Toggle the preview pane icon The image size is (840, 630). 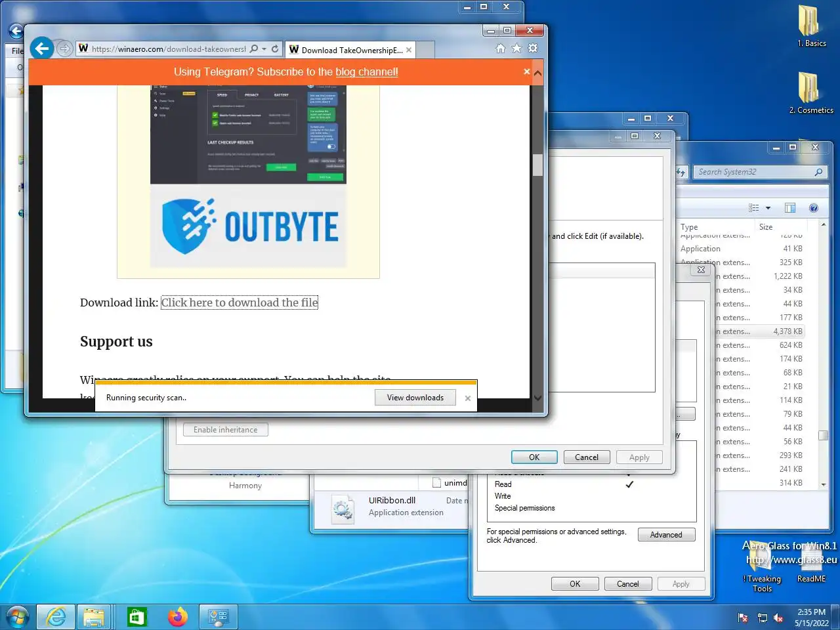790,208
